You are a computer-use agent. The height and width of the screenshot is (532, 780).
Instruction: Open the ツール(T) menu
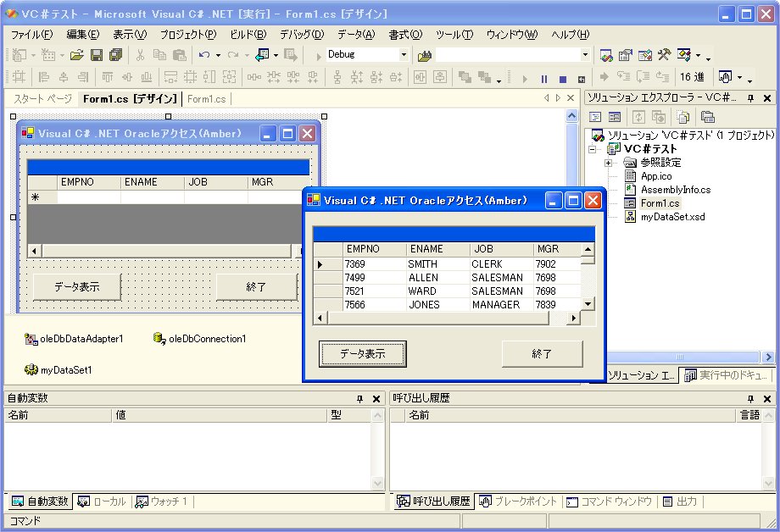pos(454,34)
